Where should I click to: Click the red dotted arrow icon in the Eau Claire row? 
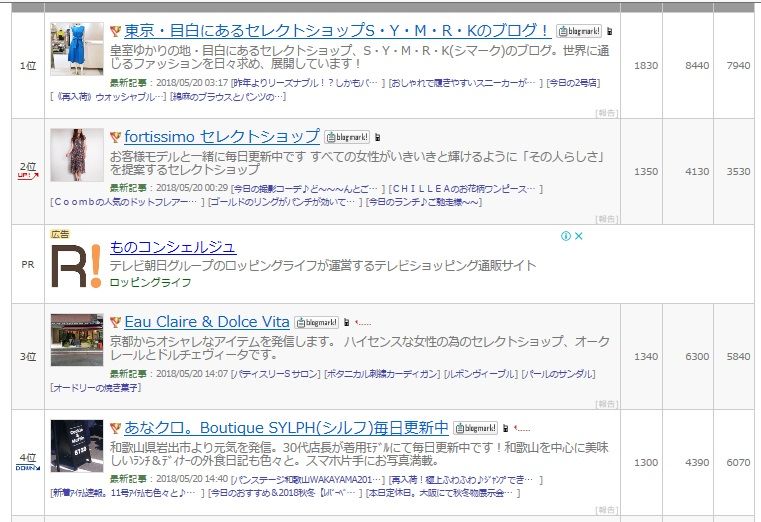[363, 323]
